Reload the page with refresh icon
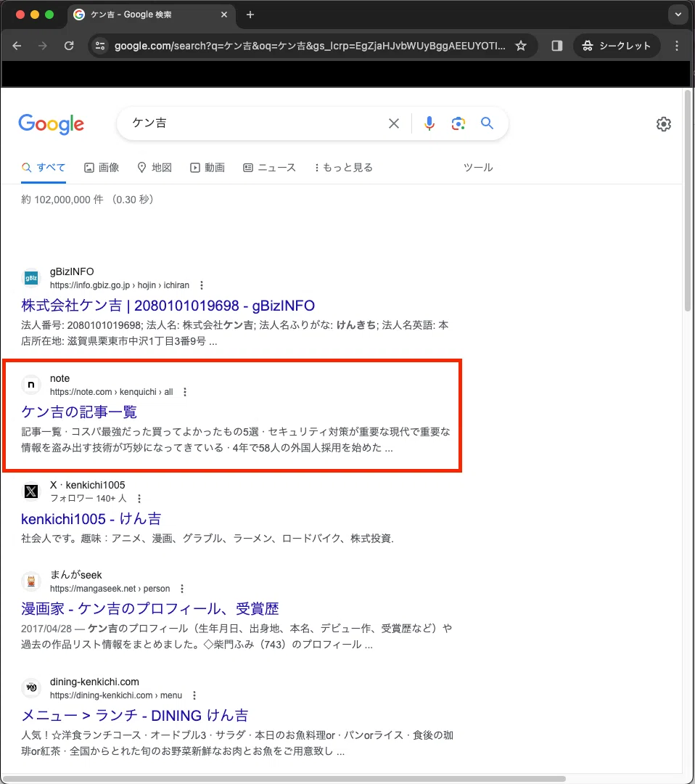 point(69,46)
